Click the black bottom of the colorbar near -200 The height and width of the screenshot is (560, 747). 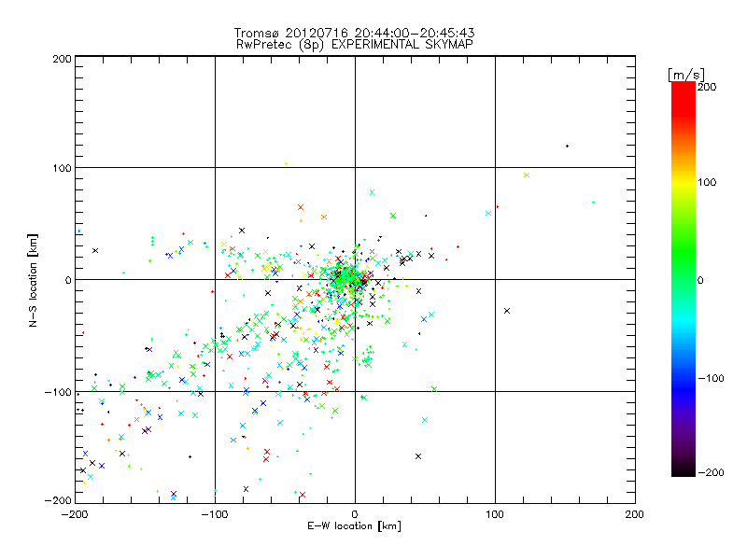tap(684, 469)
